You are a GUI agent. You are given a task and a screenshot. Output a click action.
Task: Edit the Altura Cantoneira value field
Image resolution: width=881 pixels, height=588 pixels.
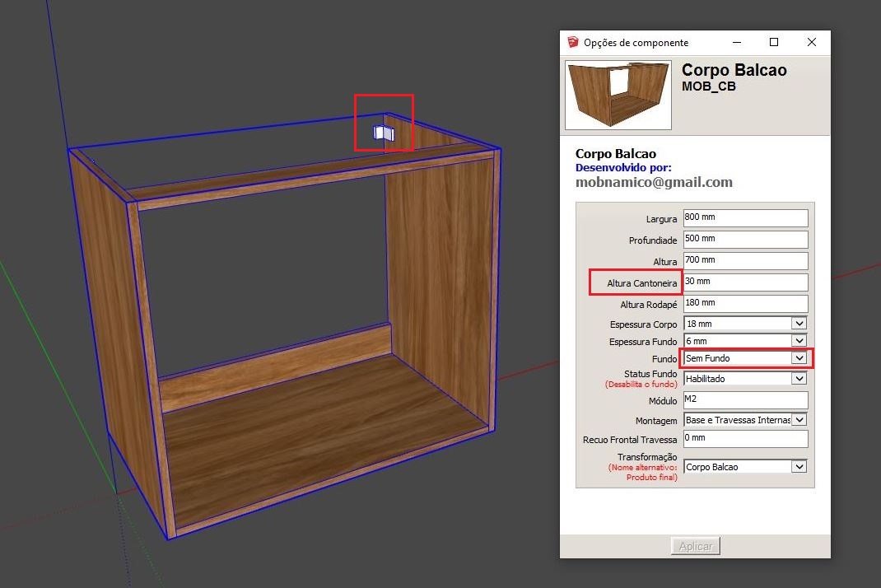[745, 282]
